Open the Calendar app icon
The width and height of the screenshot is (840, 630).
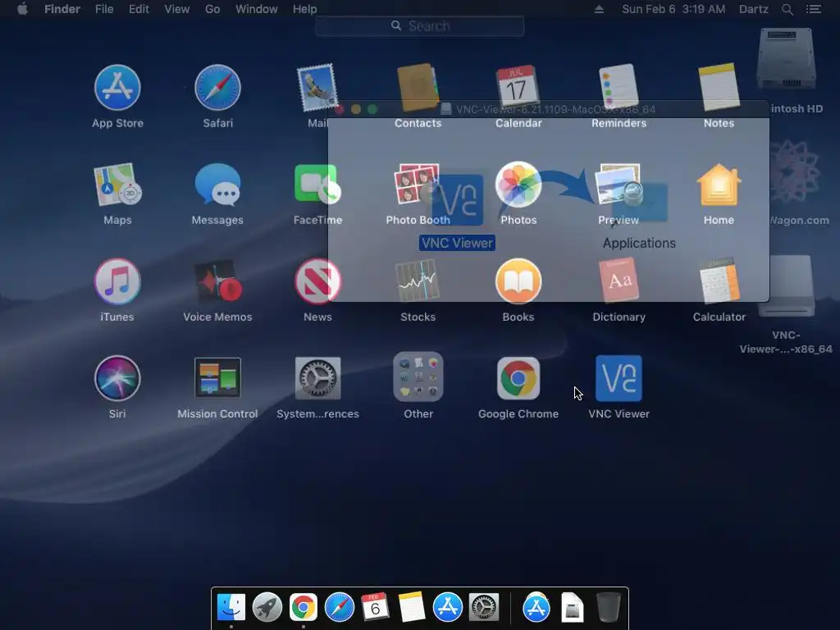pyautogui.click(x=518, y=87)
